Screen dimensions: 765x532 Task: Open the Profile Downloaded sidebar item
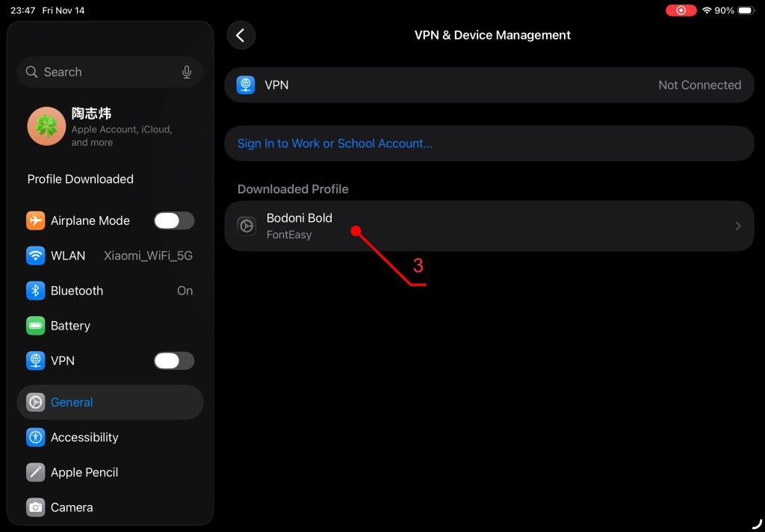[81, 179]
